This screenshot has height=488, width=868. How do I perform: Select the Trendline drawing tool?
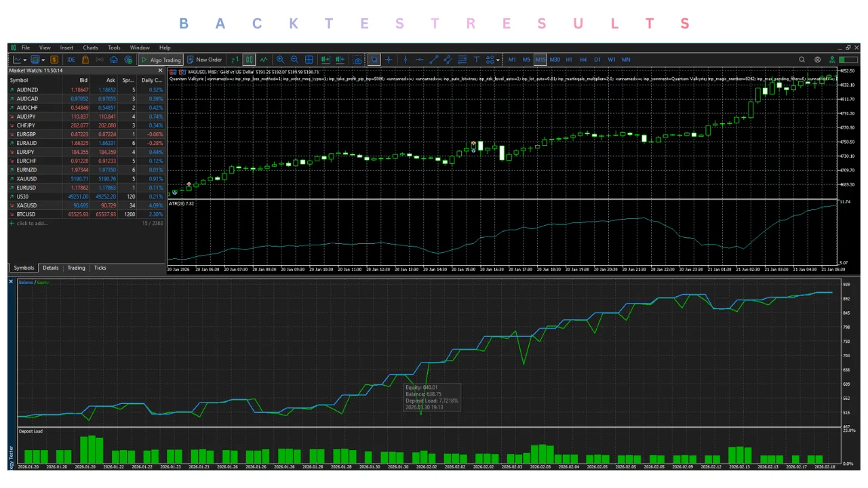click(x=433, y=60)
